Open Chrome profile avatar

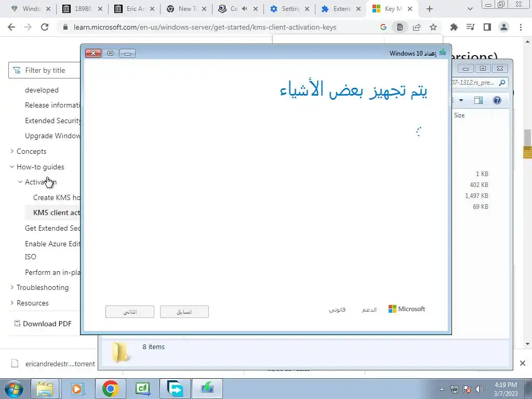[504, 27]
